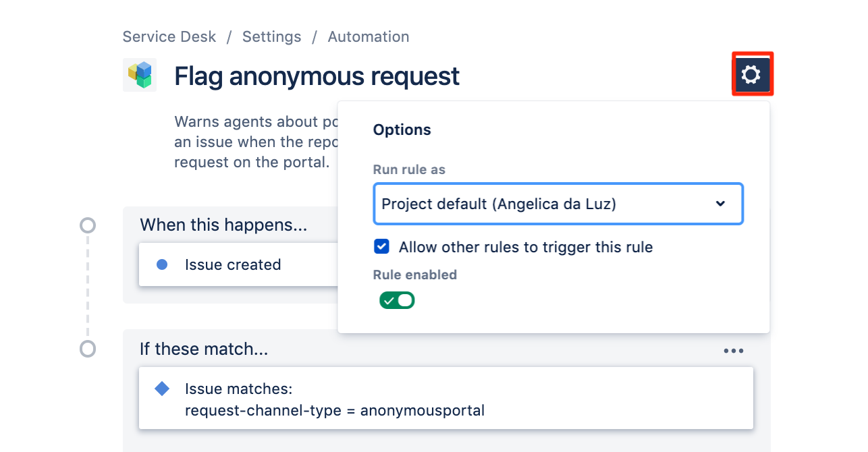The height and width of the screenshot is (452, 868).
Task: Open rule settings via the gear icon
Action: click(751, 76)
